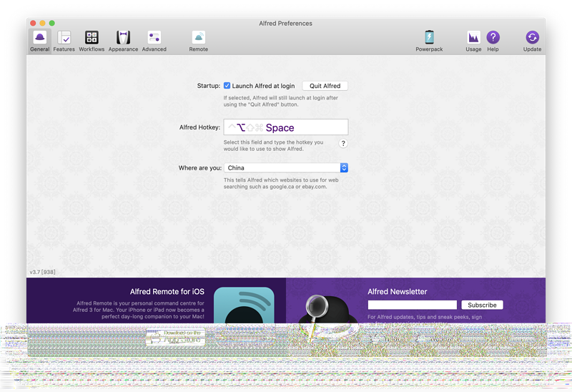The width and height of the screenshot is (572, 392).
Task: Open the Help toolbar item
Action: 493,41
